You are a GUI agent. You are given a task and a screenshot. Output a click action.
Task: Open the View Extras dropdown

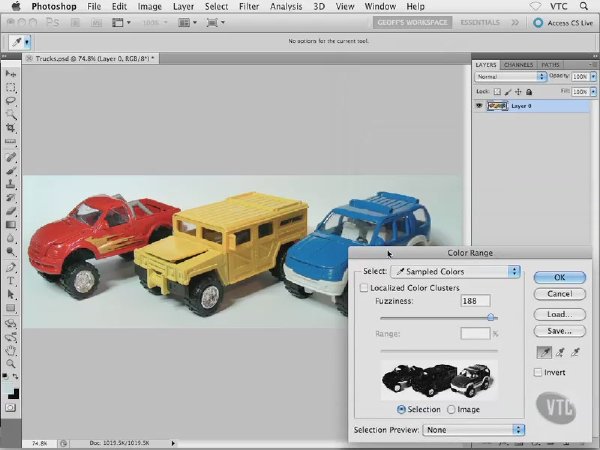pos(121,23)
